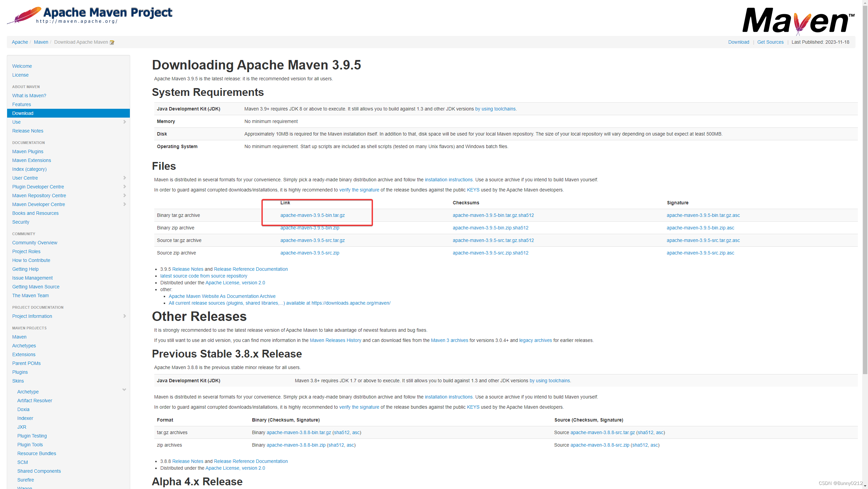Open Surefire in the sidebar
This screenshot has height=489, width=868.
coord(26,480)
